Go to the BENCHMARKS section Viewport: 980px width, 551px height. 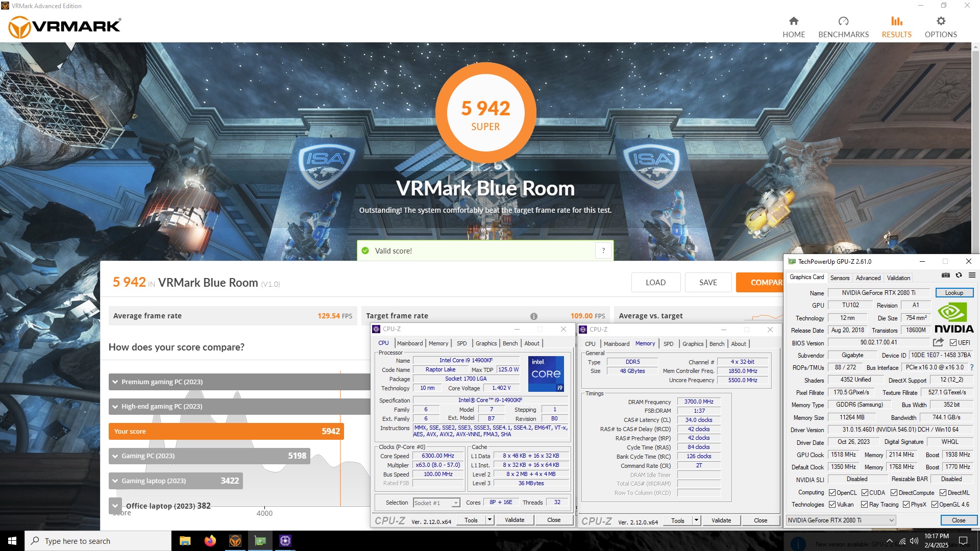(843, 28)
